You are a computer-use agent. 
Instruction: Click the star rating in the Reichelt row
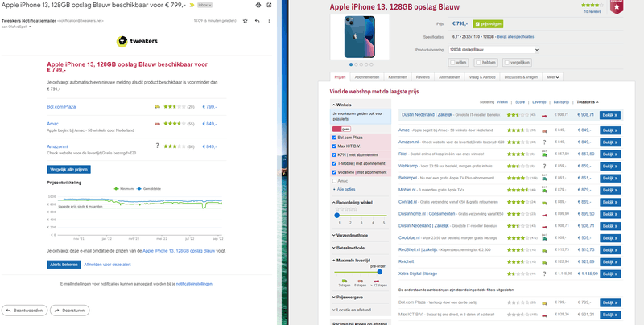click(x=518, y=261)
